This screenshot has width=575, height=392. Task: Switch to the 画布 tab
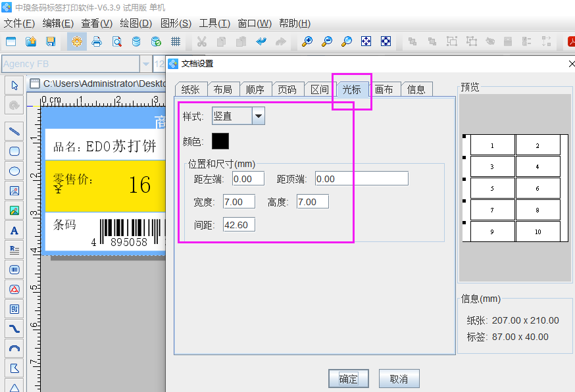[386, 88]
